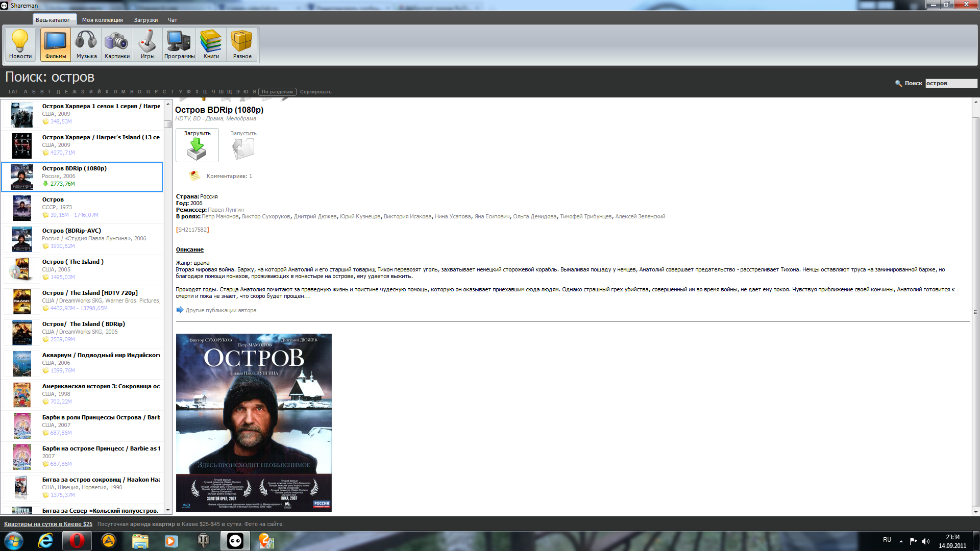Viewport: 980px width, 551px height.
Task: Open the Сортировать sort menu
Action: pos(315,92)
